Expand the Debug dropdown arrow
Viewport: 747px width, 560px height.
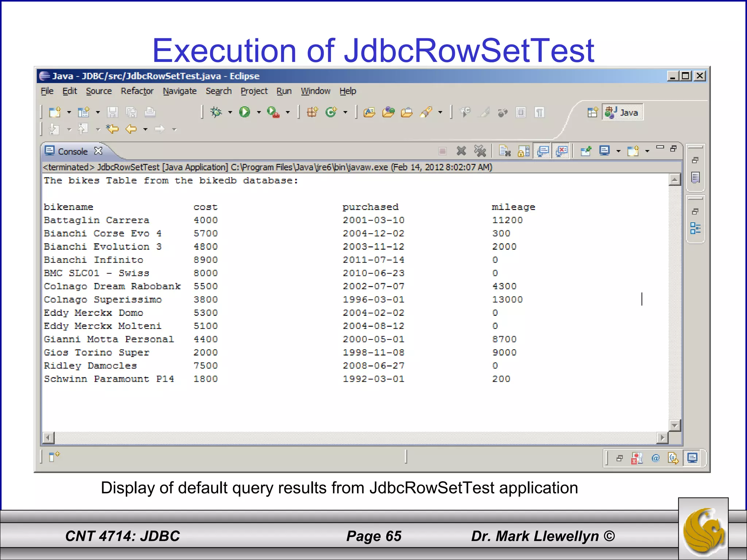[230, 112]
